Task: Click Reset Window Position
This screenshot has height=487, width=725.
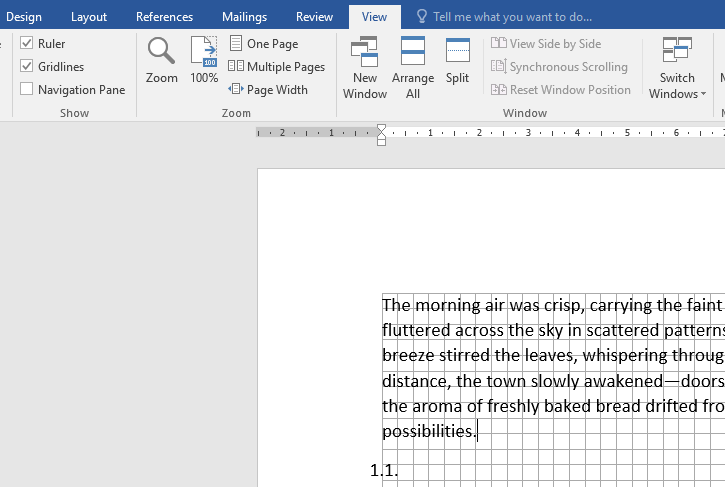Action: (x=561, y=90)
